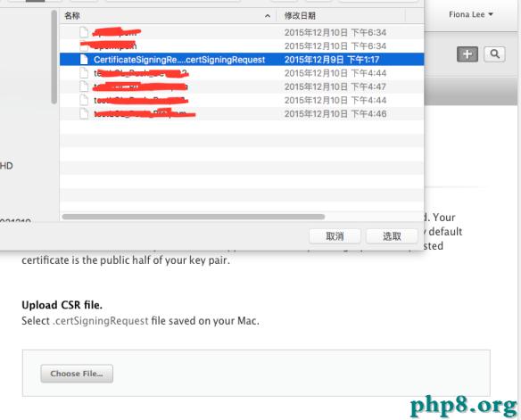This screenshot has width=521, height=420.
Task: Select the CertificateSigningRe...certSigningRequest file row
Action: coord(242,60)
